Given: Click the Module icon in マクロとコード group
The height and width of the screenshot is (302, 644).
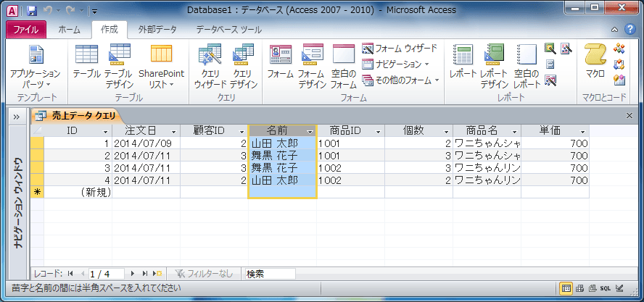Looking at the screenshot, I should tap(619, 49).
